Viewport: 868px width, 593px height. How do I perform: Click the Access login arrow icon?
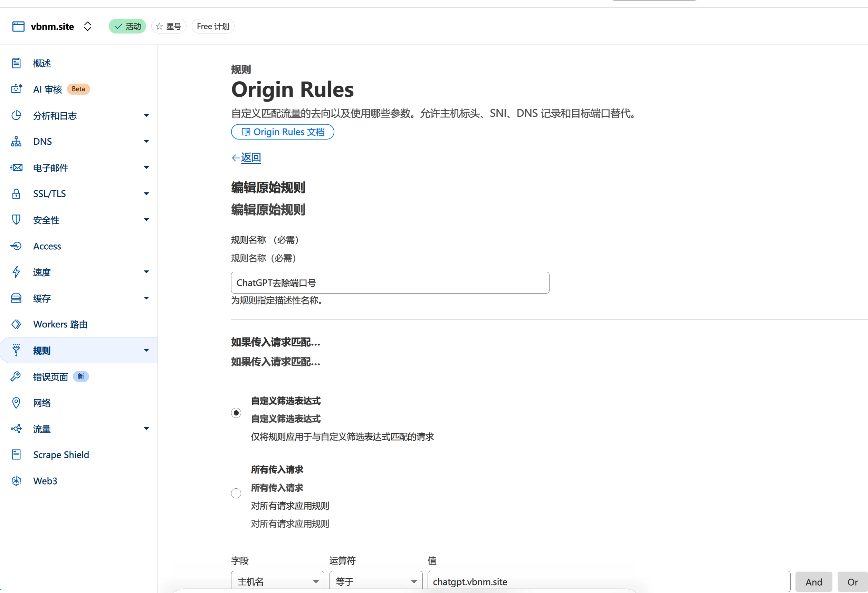16,246
